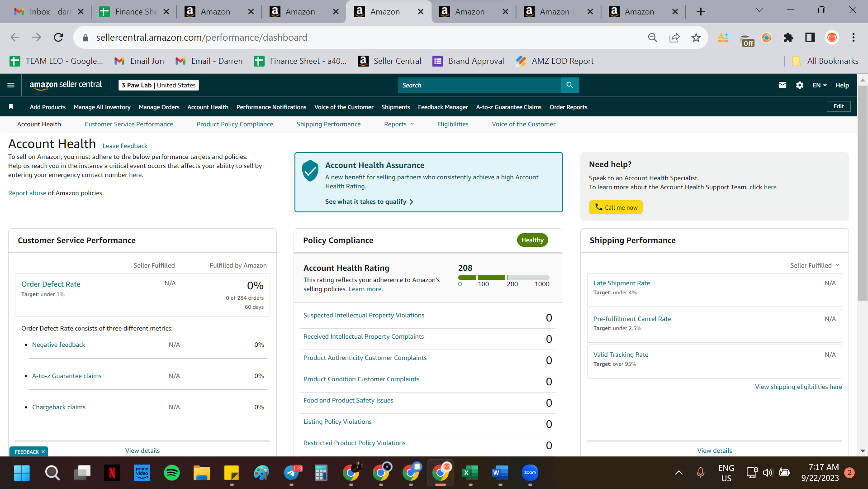Click View shipping eligibilities here
Image resolution: width=868 pixels, height=489 pixels.
(x=798, y=387)
